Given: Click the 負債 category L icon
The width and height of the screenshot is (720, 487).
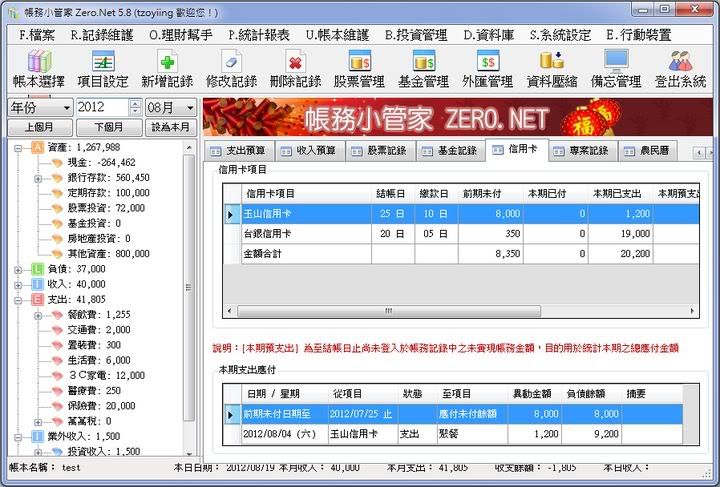Looking at the screenshot, I should tap(38, 269).
